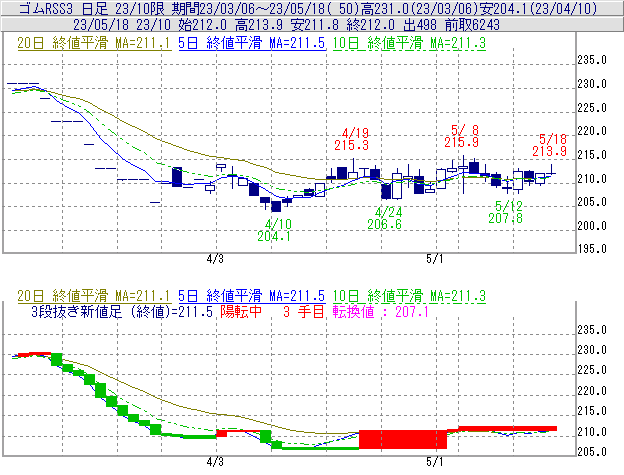Click the 215.0 price label on the upper axis
This screenshot has height=475, width=624.
click(592, 155)
